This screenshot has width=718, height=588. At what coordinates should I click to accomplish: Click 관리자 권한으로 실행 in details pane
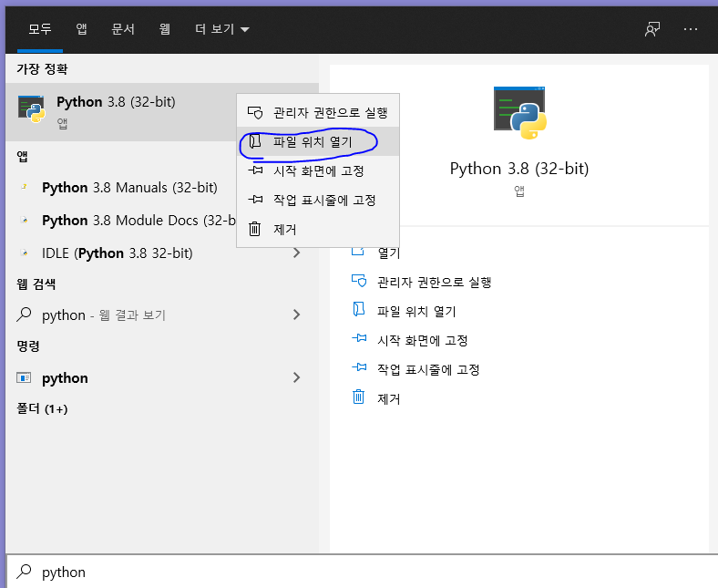point(434,283)
